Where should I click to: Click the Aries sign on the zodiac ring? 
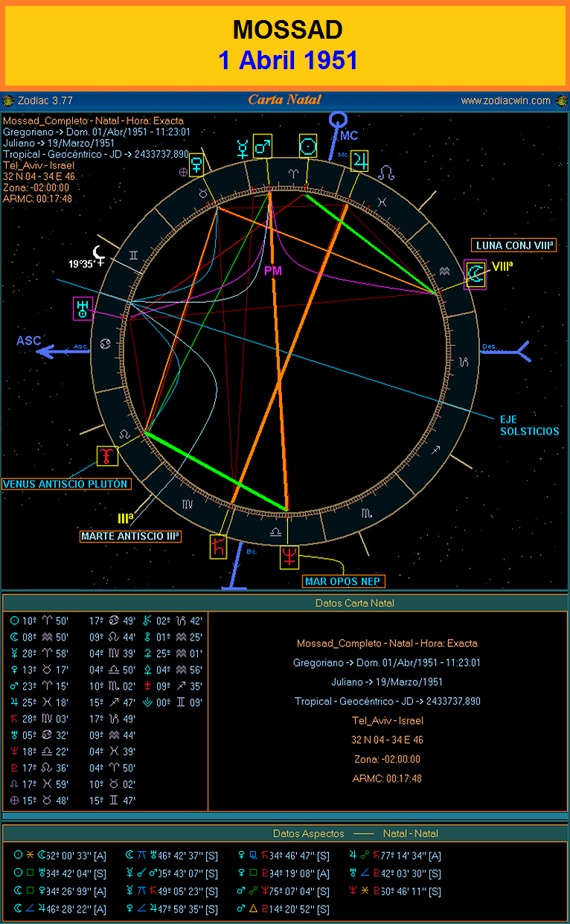tap(292, 173)
